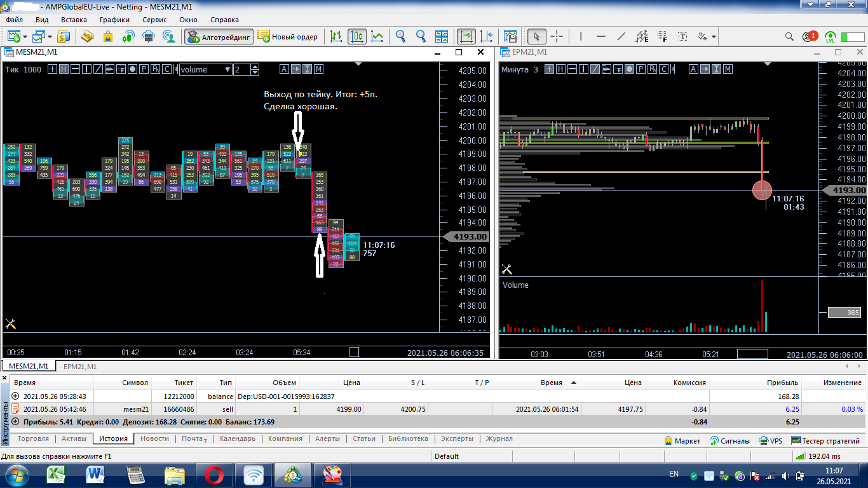Select the crosshair tool
This screenshot has width=868, height=488.
(x=557, y=36)
